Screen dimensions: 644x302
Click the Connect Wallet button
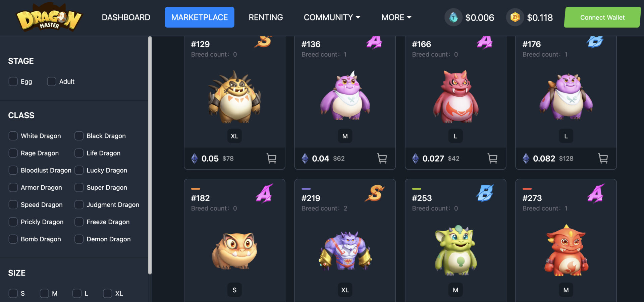(x=602, y=17)
